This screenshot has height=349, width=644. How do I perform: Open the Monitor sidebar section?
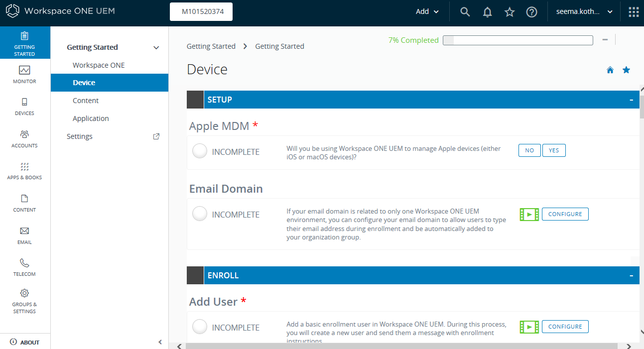25,75
